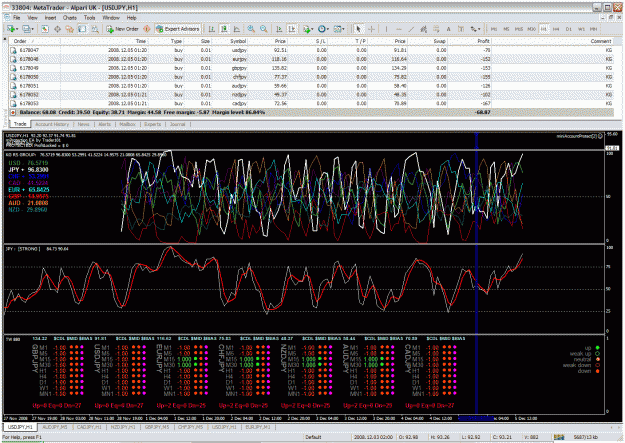Viewport: 625px width, 443px height.
Task: Launch the Strategy Tester icon
Action: point(95,29)
